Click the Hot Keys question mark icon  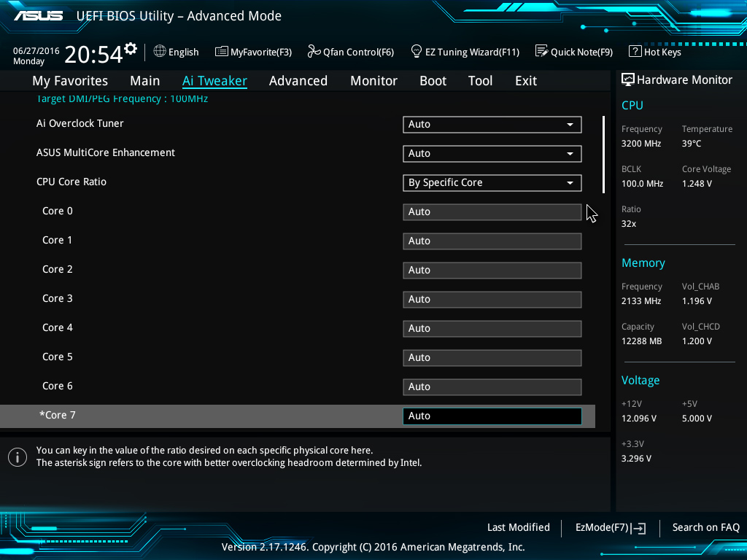point(635,52)
